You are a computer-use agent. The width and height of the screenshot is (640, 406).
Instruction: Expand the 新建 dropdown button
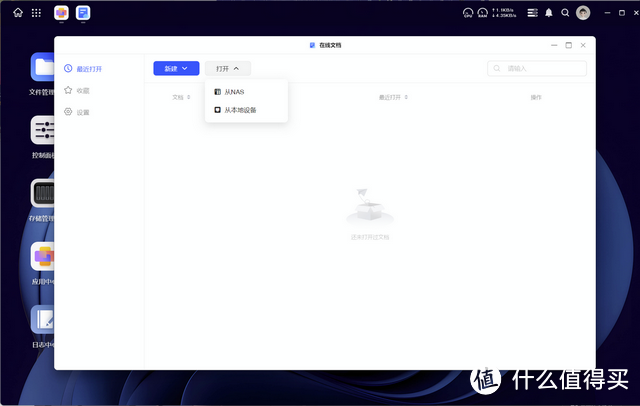click(176, 68)
